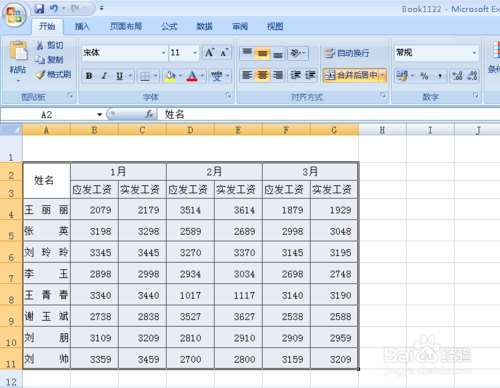
Task: Apply top vertical alignment
Action: [247, 53]
